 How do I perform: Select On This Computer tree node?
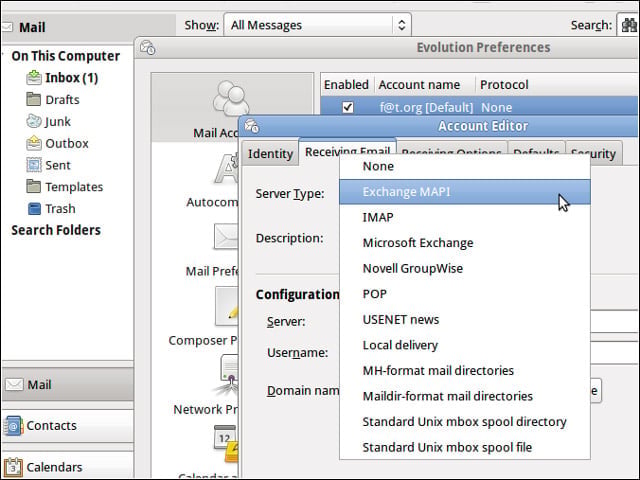coord(65,56)
